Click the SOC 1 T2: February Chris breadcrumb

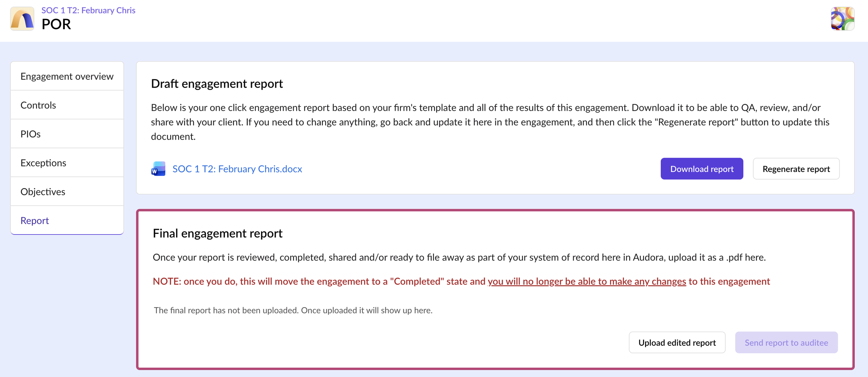click(x=88, y=10)
